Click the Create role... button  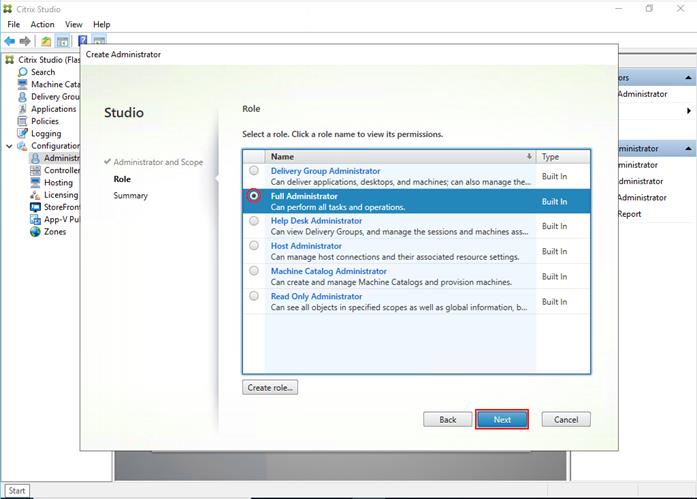(x=270, y=387)
